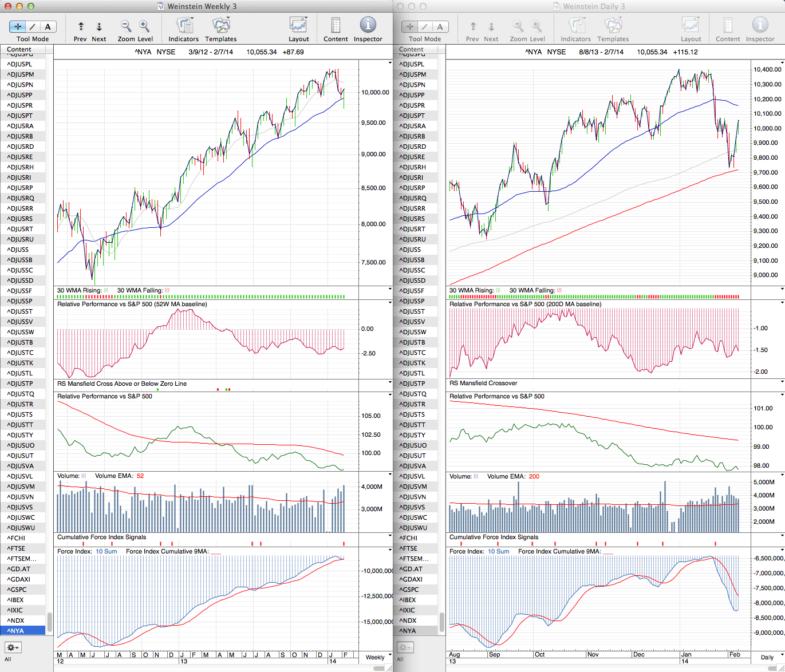
Task: Activate the text annotation tool mode
Action: click(x=48, y=26)
